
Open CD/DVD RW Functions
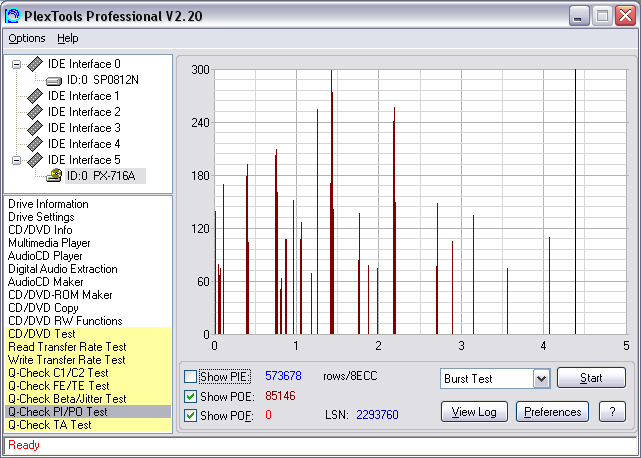click(65, 321)
